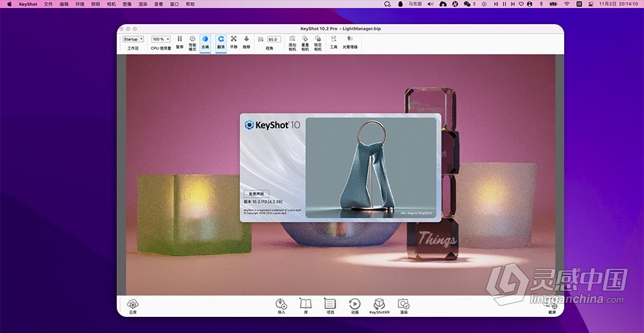644x333 pixels.
Task: Click the splash screen cloth render image
Action: pyautogui.click(x=371, y=168)
